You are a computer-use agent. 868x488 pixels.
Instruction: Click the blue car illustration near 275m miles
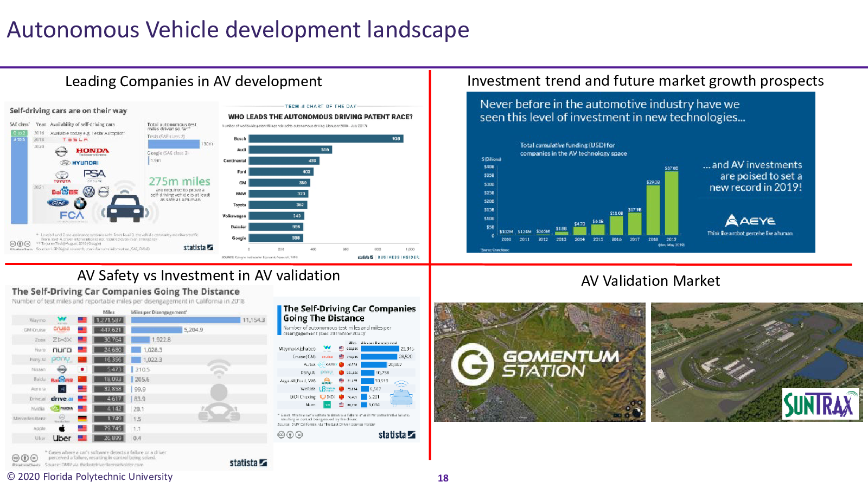point(124,208)
